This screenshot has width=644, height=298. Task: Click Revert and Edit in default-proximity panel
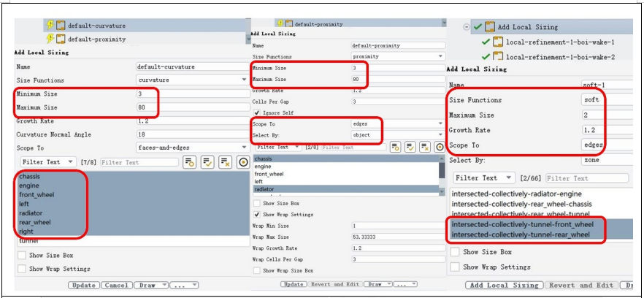(335, 284)
